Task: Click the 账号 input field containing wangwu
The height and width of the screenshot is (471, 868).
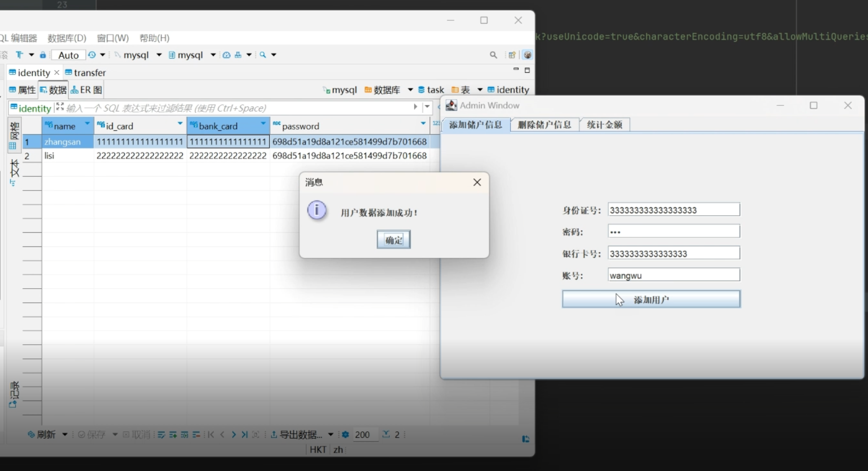Action: point(673,275)
